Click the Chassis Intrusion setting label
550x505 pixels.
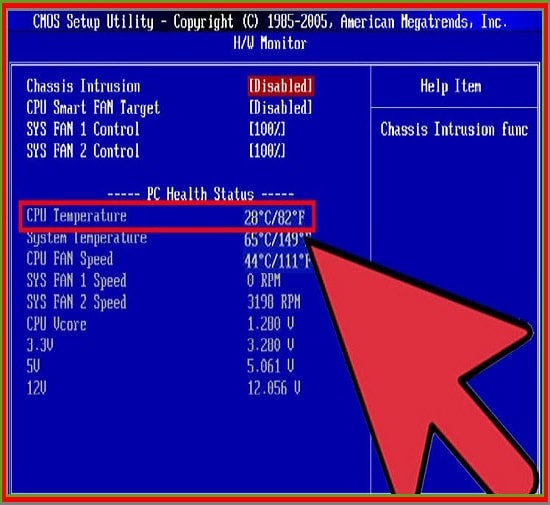[x=83, y=86]
